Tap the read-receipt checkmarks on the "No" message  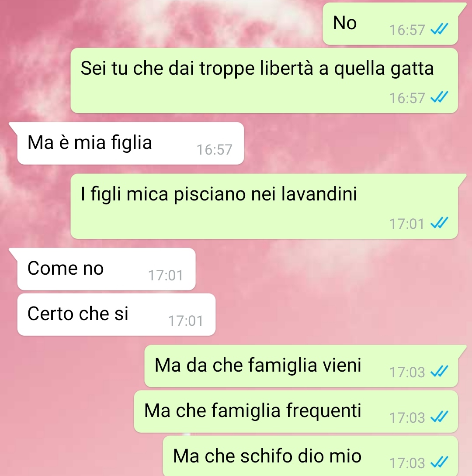[x=439, y=29]
